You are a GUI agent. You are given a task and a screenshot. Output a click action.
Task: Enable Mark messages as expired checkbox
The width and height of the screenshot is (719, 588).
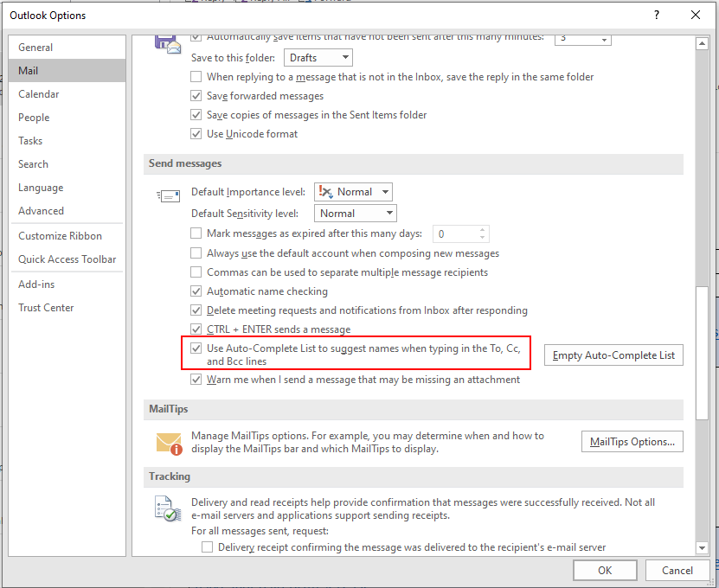tap(196, 233)
